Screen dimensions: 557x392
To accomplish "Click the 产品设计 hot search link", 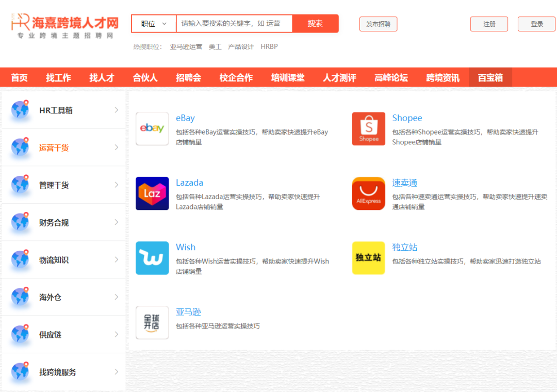I will 241,46.
